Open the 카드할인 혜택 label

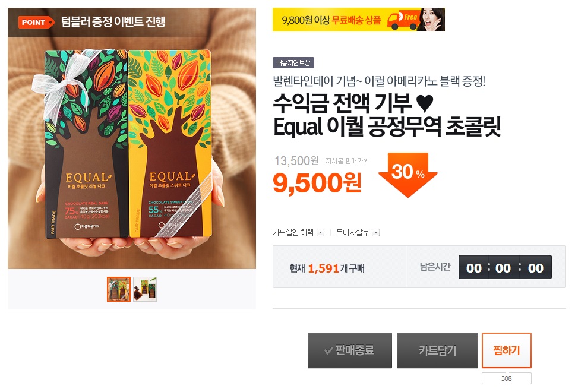point(293,232)
